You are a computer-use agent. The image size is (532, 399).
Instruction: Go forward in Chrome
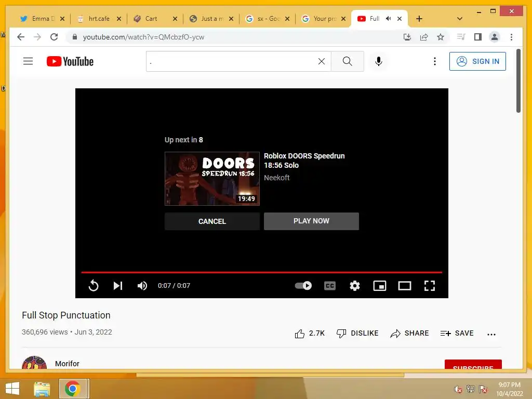tap(37, 37)
